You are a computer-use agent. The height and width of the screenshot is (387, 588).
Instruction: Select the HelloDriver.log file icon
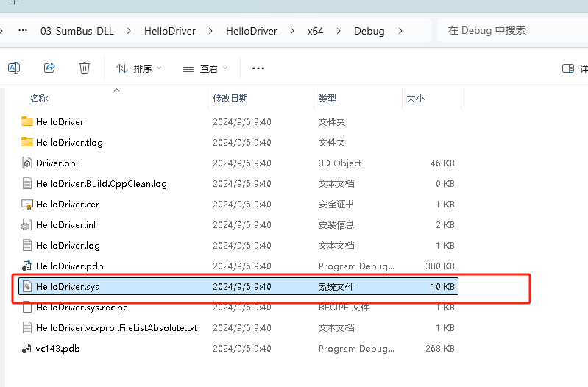point(27,245)
